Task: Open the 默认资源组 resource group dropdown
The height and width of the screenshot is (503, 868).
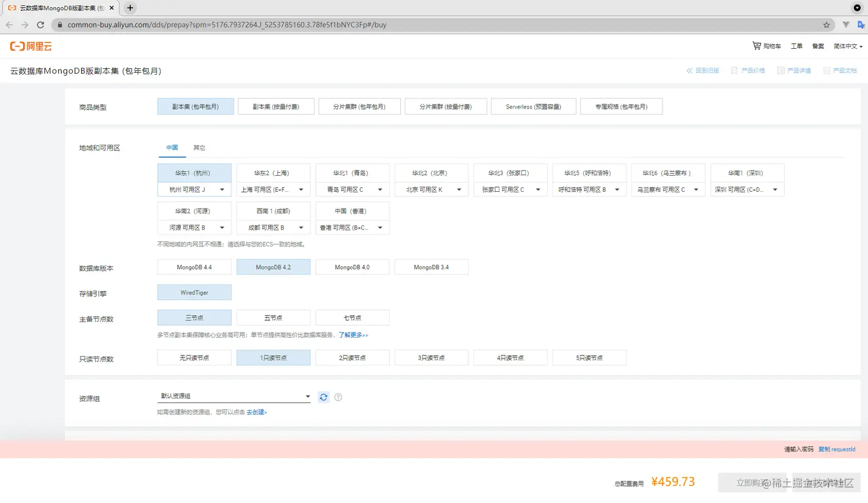Action: coord(234,396)
